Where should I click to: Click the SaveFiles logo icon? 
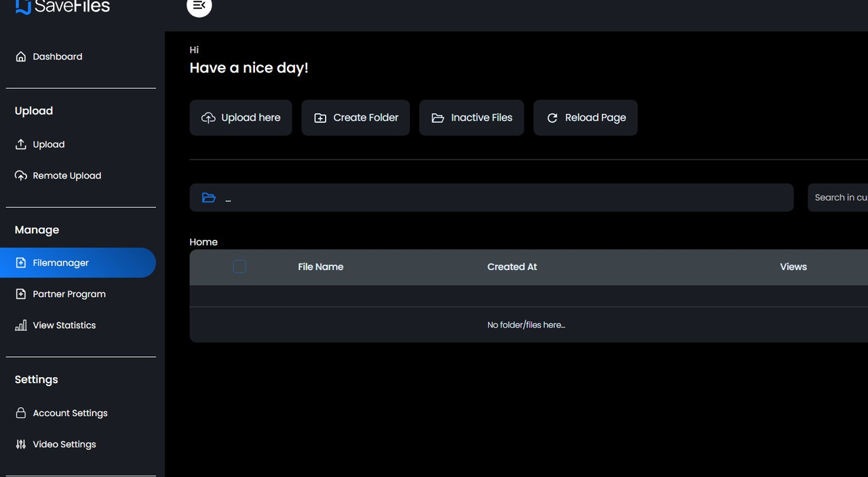pyautogui.click(x=23, y=7)
